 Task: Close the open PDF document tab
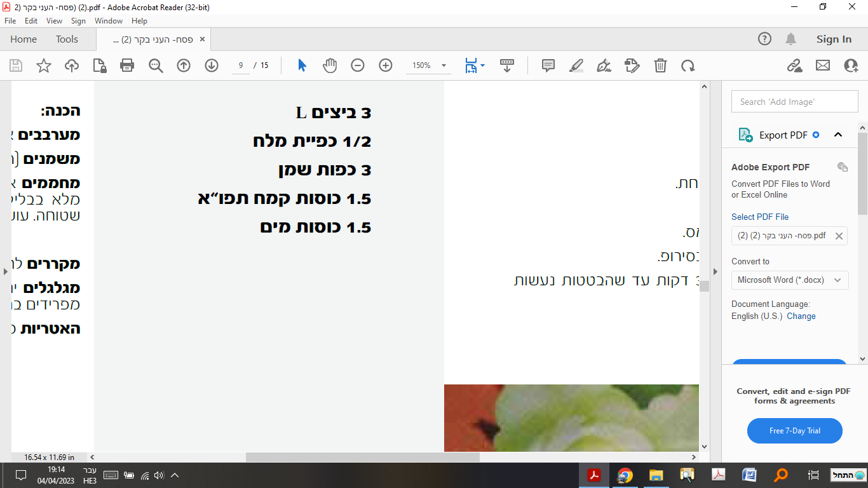[202, 39]
